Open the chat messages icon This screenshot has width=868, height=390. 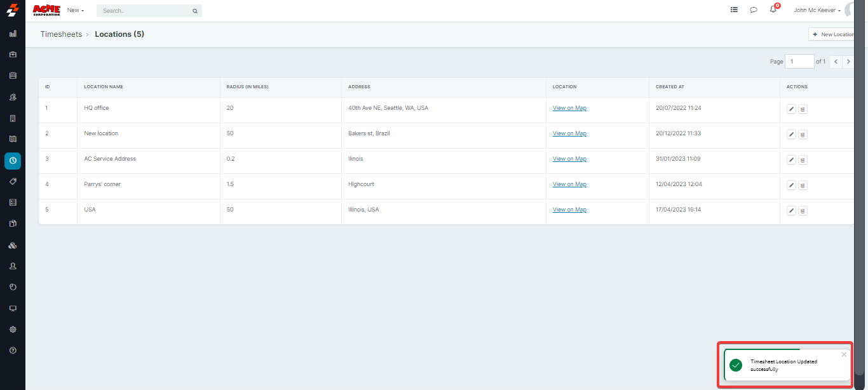[x=754, y=10]
